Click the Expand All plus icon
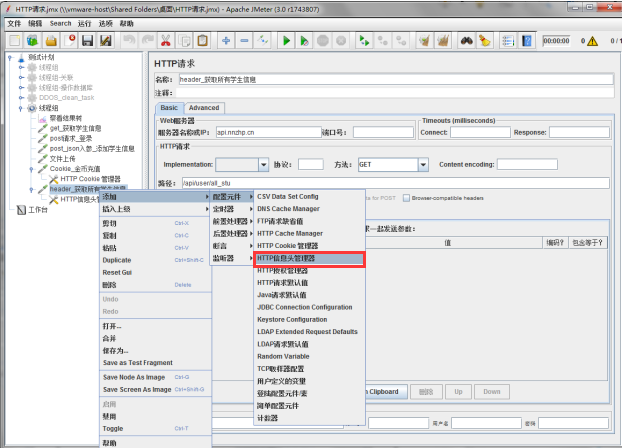 pyautogui.click(x=226, y=41)
